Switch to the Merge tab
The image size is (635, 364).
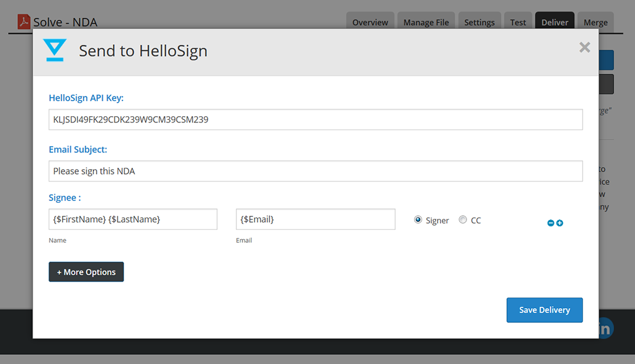[595, 22]
